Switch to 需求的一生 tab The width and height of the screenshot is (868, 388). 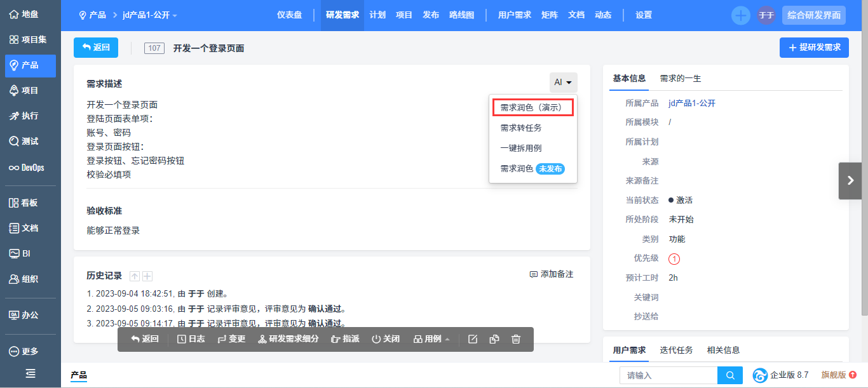(x=680, y=79)
